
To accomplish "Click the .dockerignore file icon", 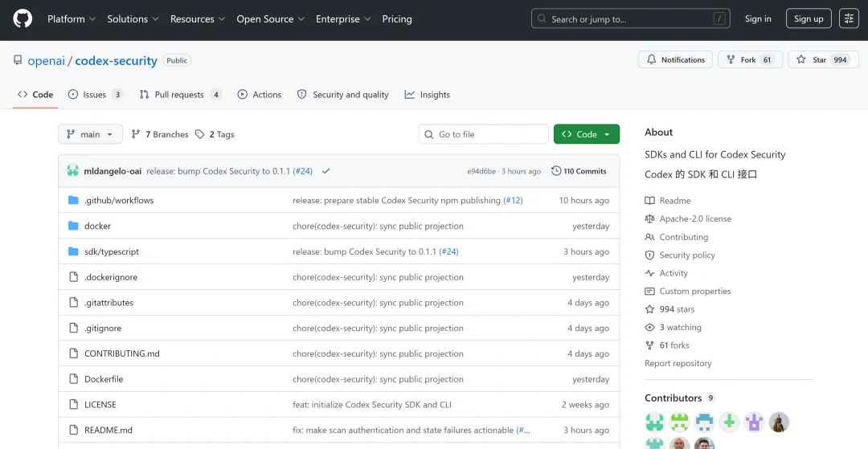I will pyautogui.click(x=73, y=277).
